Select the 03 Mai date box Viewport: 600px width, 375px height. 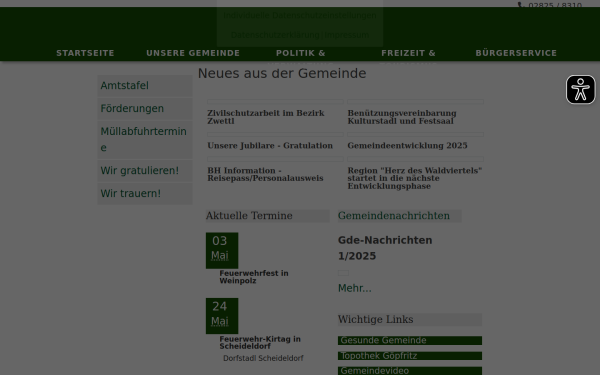(x=222, y=250)
